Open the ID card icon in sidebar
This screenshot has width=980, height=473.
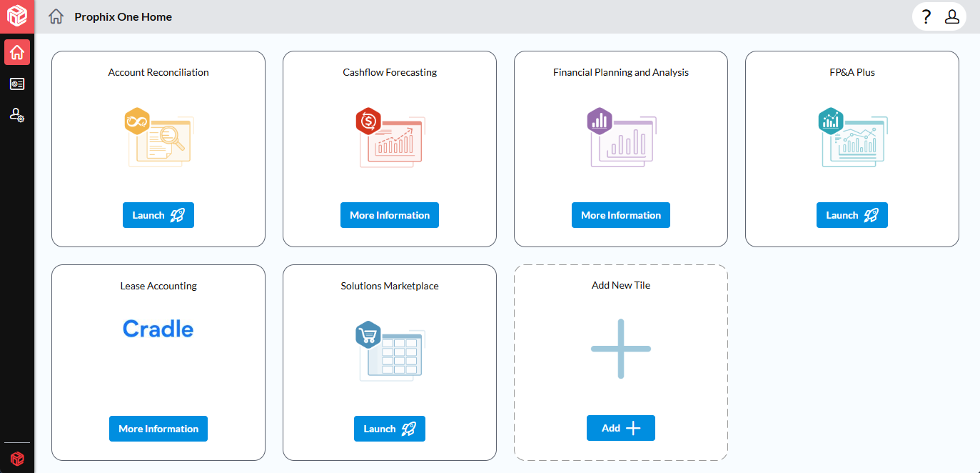coord(17,84)
